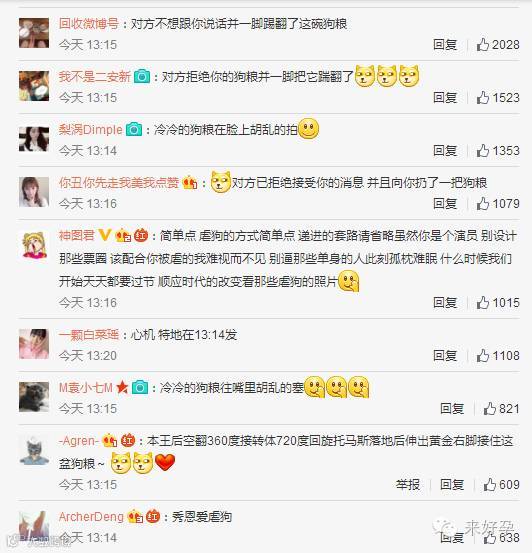
Task: Click 回复 on 一颗白菜瑶's comment
Action: [x=445, y=356]
